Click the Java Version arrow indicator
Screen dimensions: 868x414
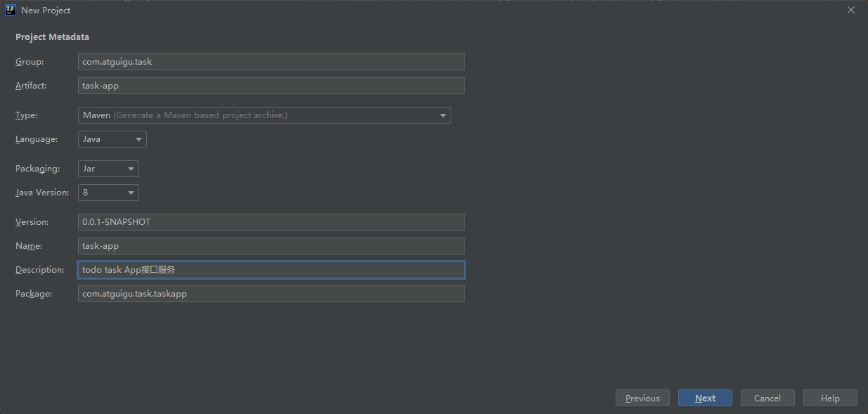point(131,193)
